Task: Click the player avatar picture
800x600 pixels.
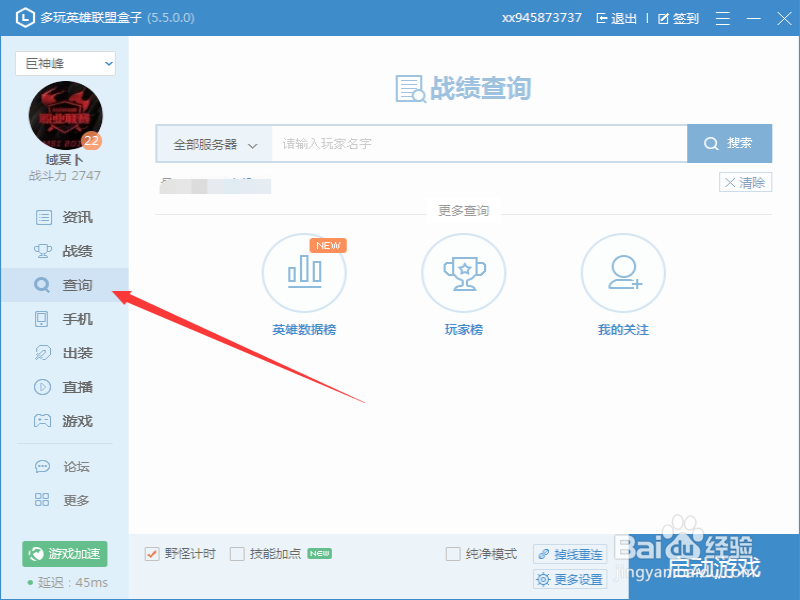Action: 65,116
